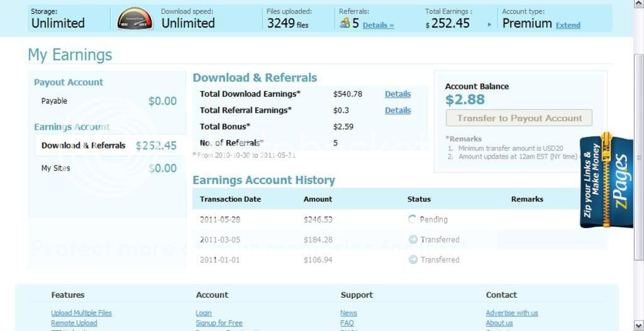Click the 3249 files uploaded count

287,23
